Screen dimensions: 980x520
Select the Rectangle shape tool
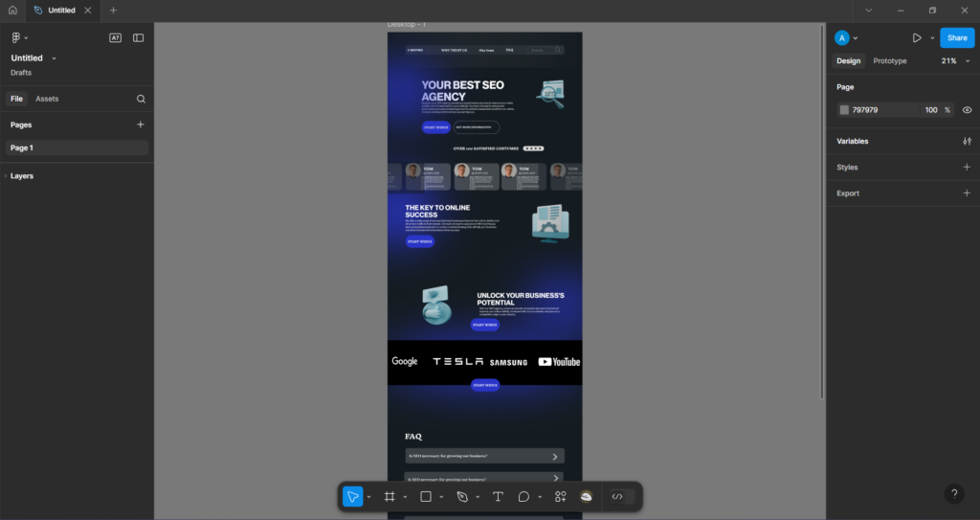pyautogui.click(x=426, y=496)
